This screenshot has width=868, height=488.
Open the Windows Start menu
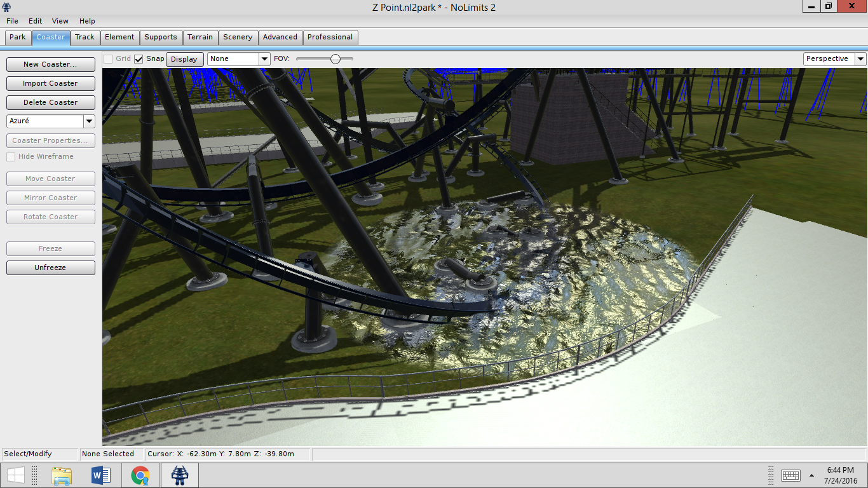(16, 475)
